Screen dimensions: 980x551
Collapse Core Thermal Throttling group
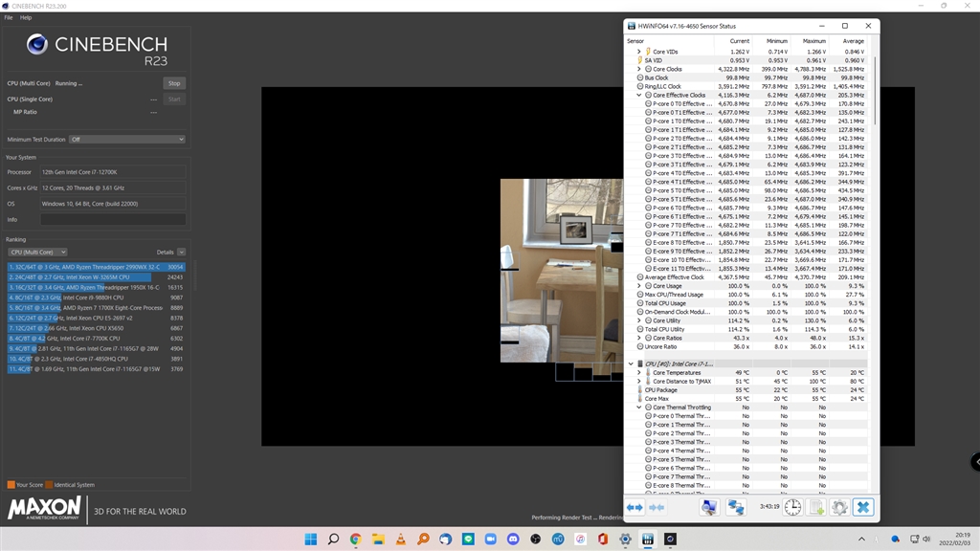[x=638, y=408]
